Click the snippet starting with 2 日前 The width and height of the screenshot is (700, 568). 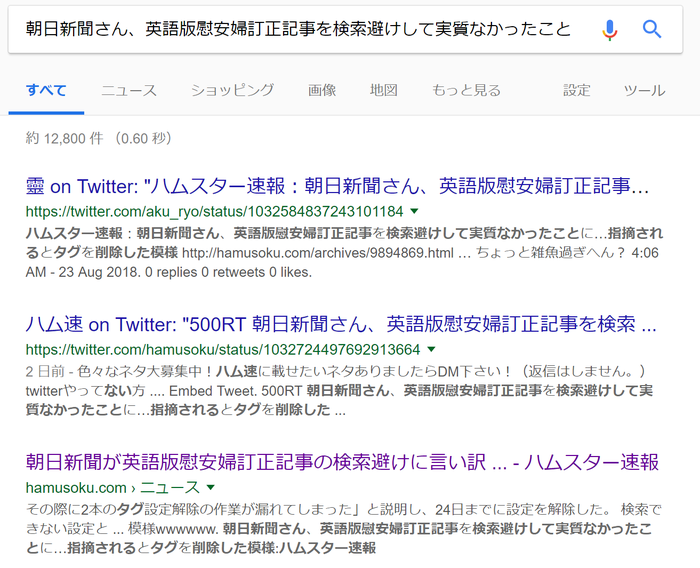(x=339, y=391)
